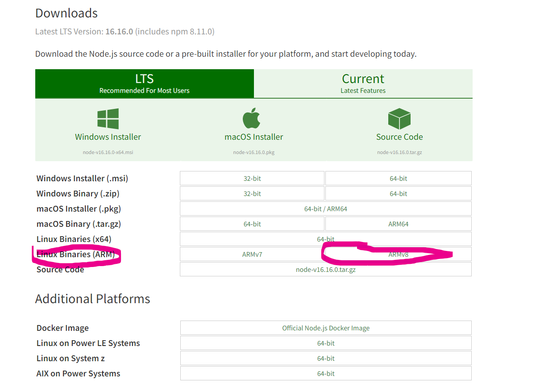The image size is (540, 392).
Task: Select 64-bit Windows Installer (.msi)
Action: pos(399,179)
